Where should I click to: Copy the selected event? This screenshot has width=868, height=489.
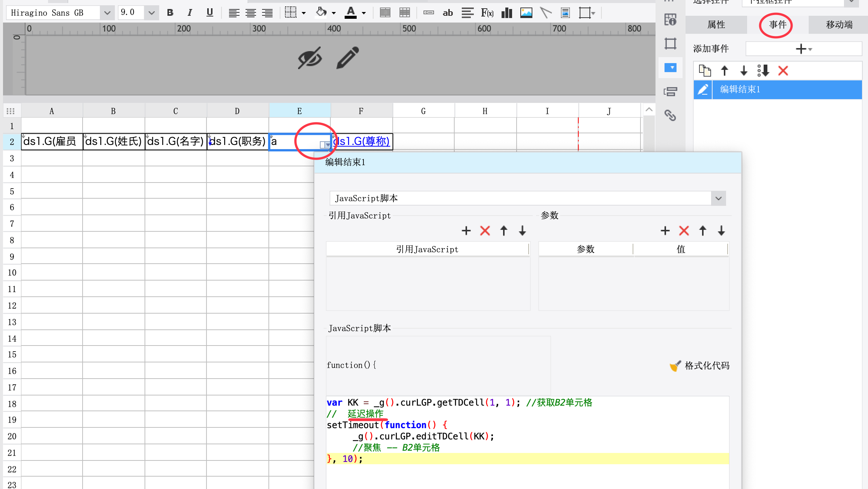[x=705, y=71]
